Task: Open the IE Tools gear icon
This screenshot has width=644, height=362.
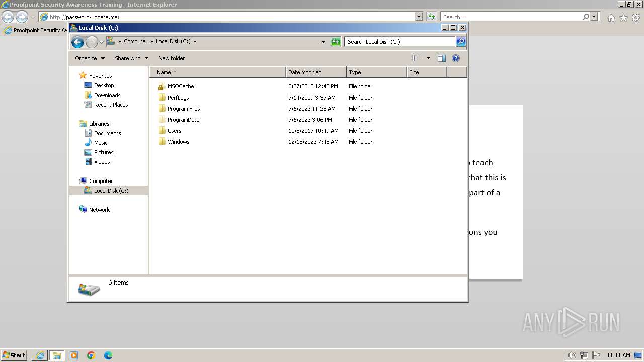Action: (x=635, y=18)
